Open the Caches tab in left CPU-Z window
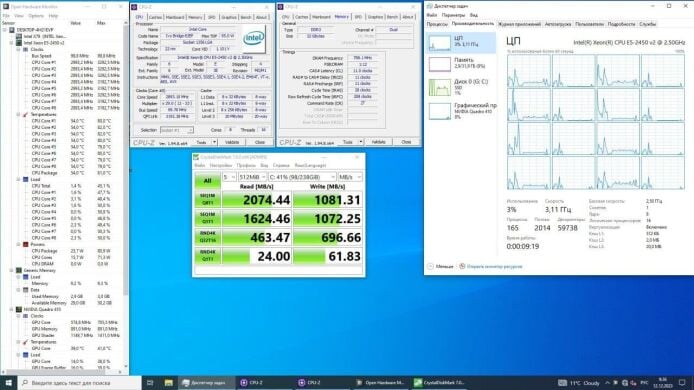The image size is (694, 390). coord(155,17)
